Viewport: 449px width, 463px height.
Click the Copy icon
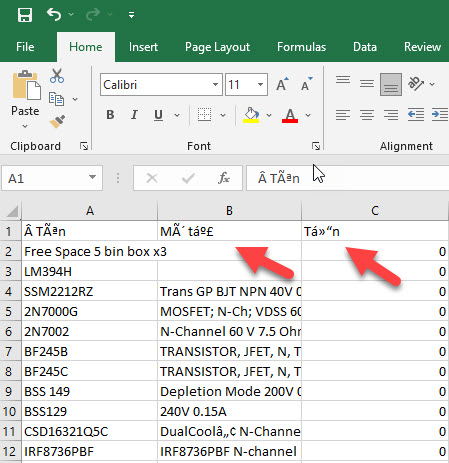tap(56, 99)
